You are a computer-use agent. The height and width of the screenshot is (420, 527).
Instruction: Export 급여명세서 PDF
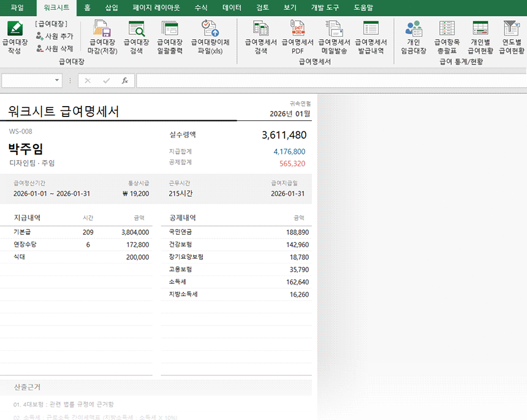[x=297, y=37]
